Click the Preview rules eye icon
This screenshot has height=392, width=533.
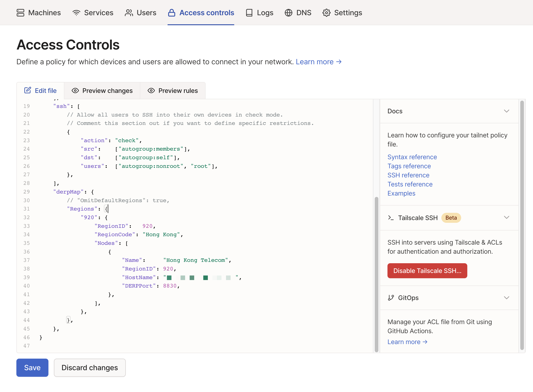151,91
